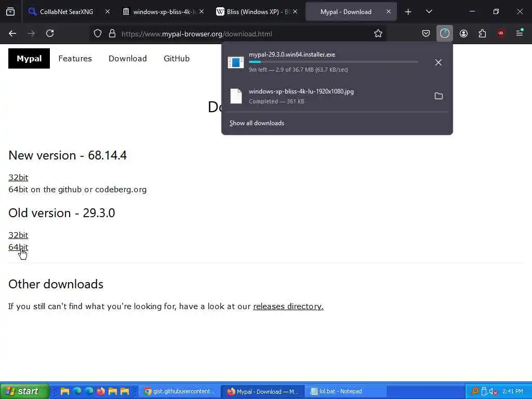This screenshot has width=532, height=399.
Task: Download the 64bit old version 29.3.0
Action: click(x=18, y=247)
